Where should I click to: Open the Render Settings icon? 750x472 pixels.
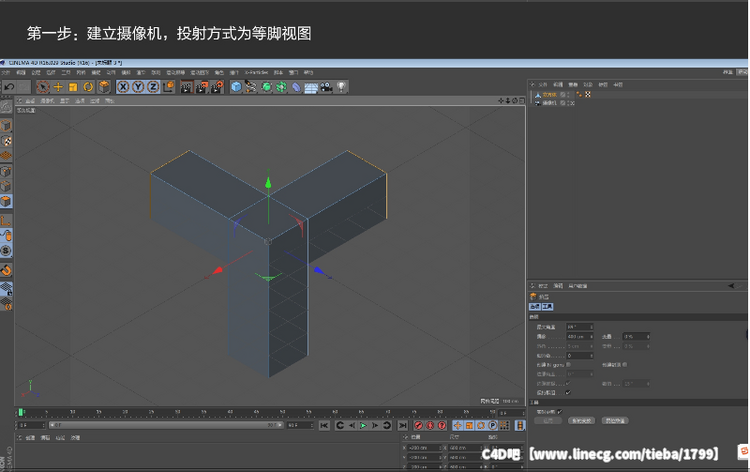217,87
